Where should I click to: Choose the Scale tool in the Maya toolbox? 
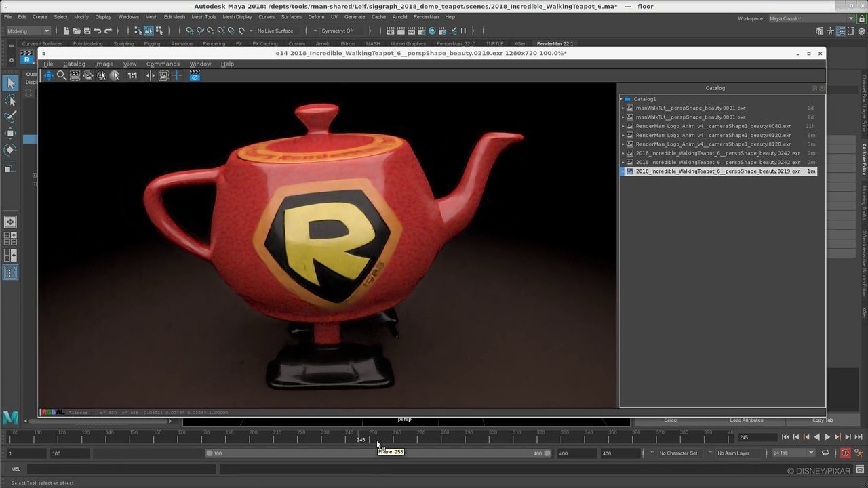pos(10,166)
